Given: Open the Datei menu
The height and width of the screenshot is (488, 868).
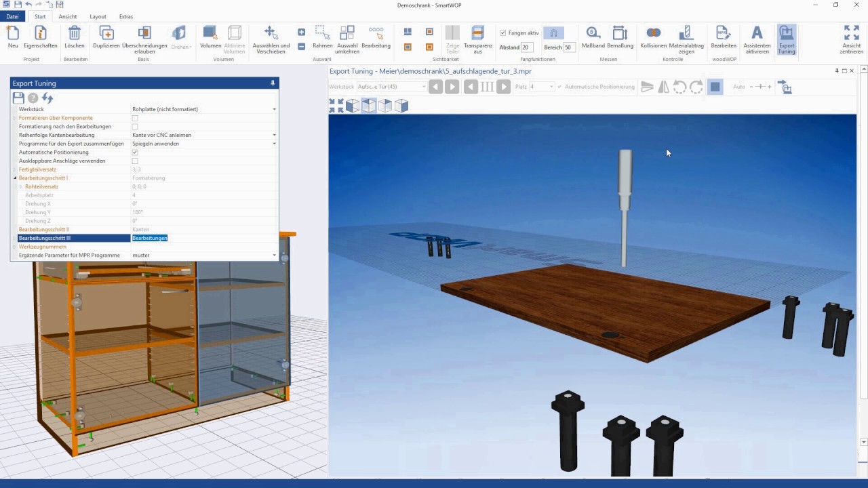Looking at the screenshot, I should click(x=12, y=16).
